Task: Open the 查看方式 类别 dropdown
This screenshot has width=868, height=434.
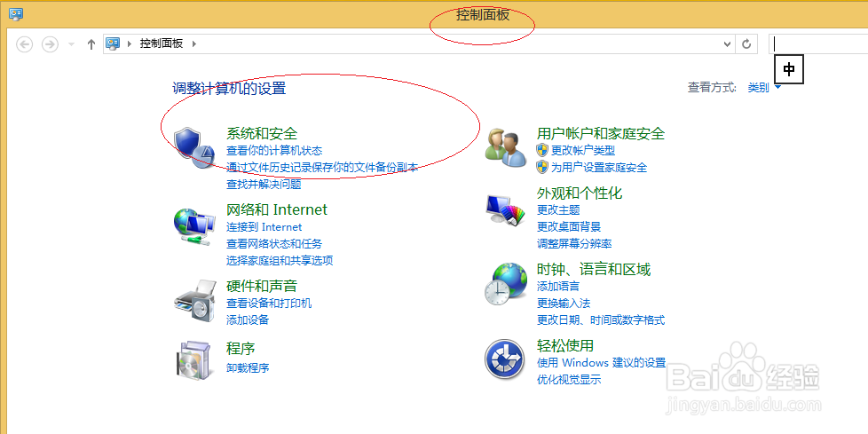Action: pos(764,87)
